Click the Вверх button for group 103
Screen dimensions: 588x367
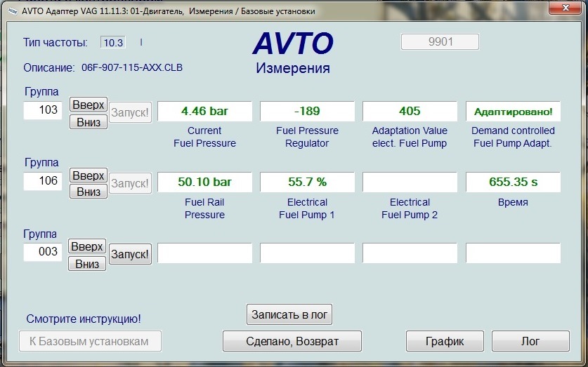(89, 105)
